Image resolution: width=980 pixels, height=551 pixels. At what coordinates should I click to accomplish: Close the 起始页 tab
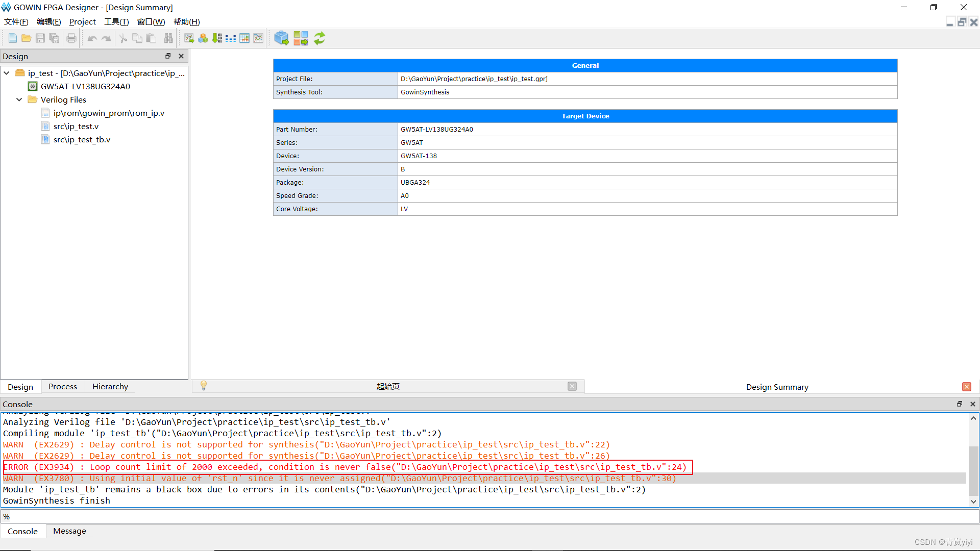coord(572,387)
